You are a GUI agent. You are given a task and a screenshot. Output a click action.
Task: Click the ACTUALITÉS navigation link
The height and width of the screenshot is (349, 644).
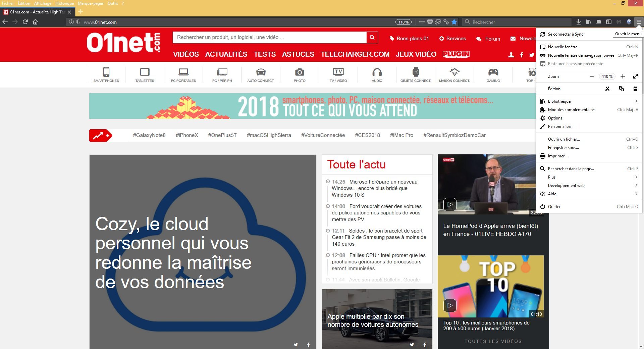coord(226,54)
